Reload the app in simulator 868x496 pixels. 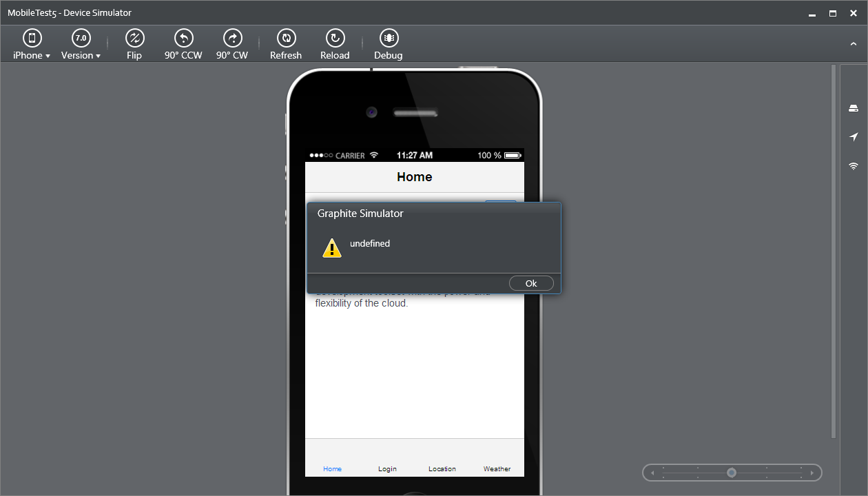pos(335,45)
